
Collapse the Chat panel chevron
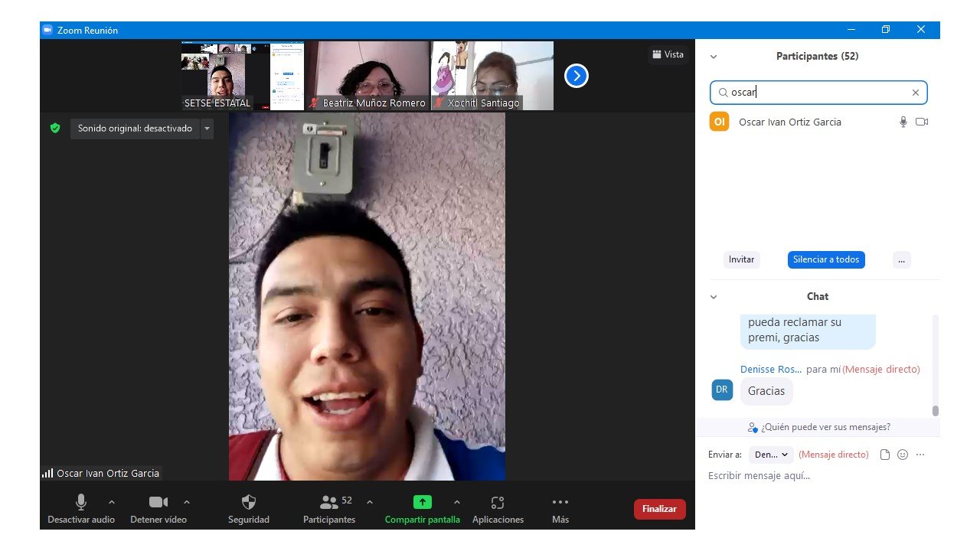[x=714, y=297]
